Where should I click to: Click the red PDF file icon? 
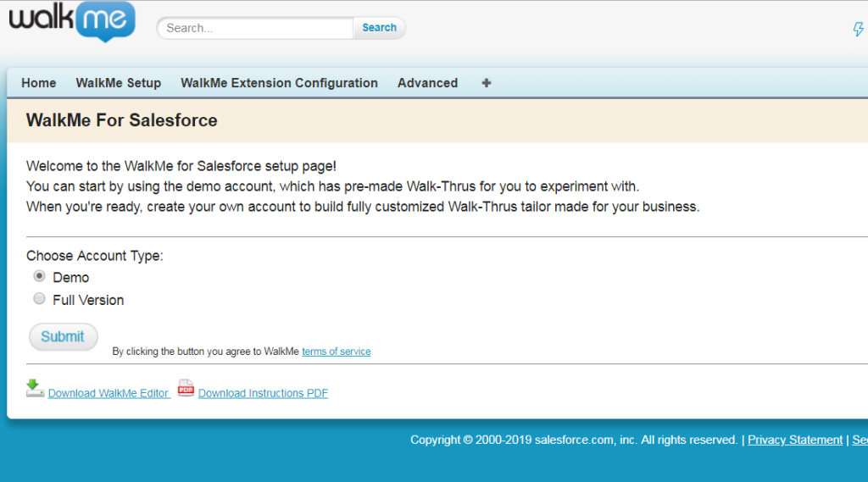pos(186,388)
